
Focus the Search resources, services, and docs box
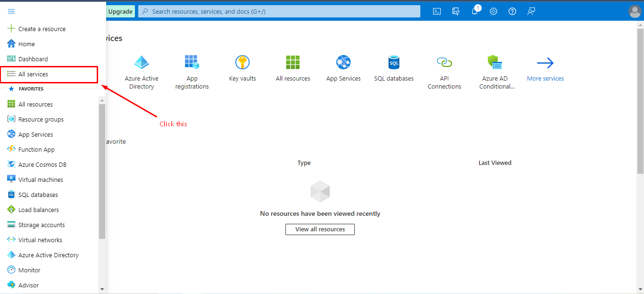pos(279,11)
